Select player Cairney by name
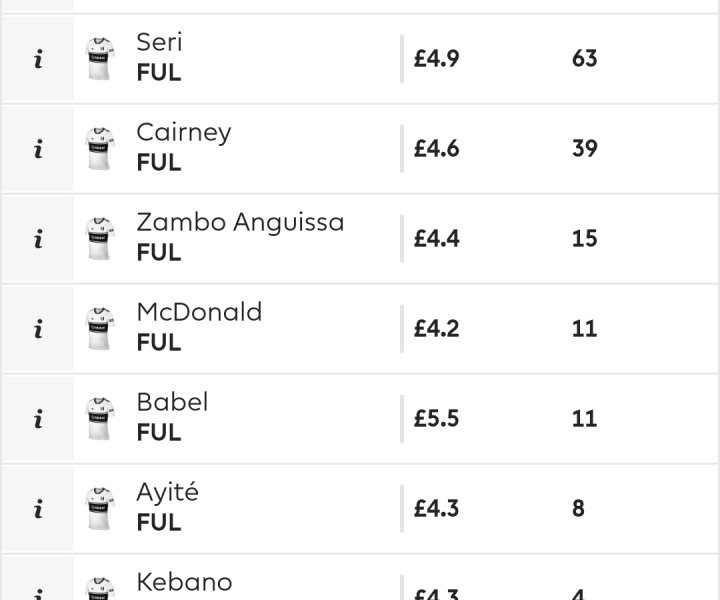The height and width of the screenshot is (600, 720). (184, 133)
